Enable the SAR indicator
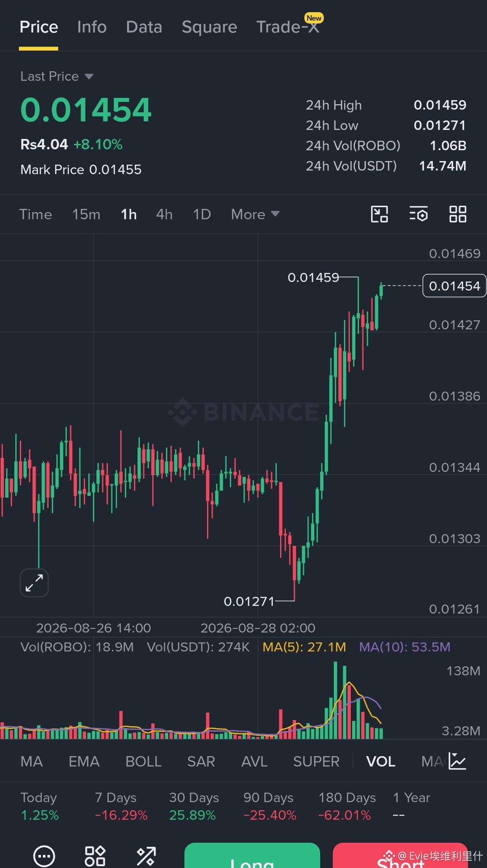 click(x=201, y=762)
